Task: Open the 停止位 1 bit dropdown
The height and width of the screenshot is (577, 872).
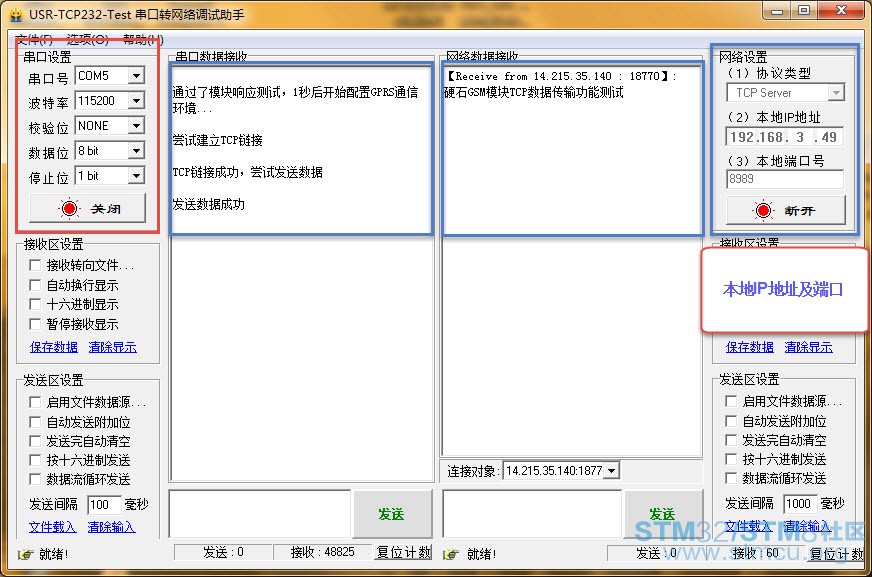Action: [x=136, y=176]
